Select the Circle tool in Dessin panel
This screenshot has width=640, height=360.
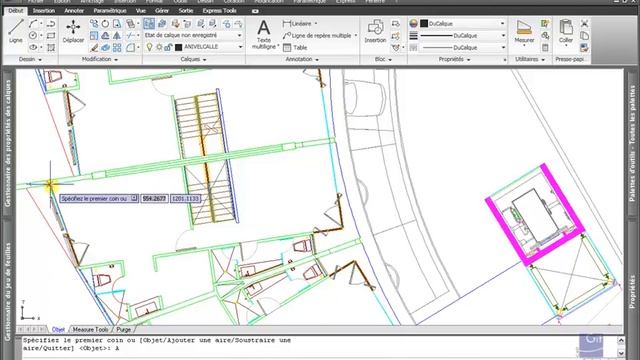click(33, 36)
